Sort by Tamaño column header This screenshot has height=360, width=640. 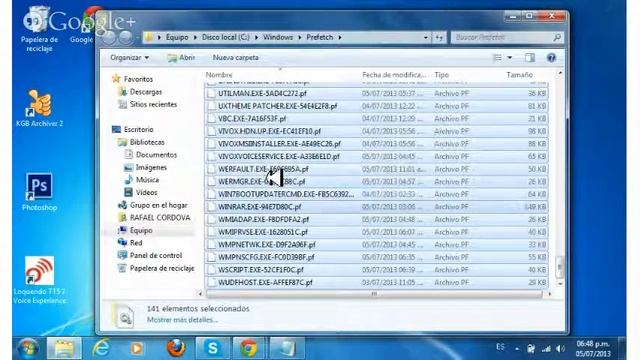click(520, 75)
